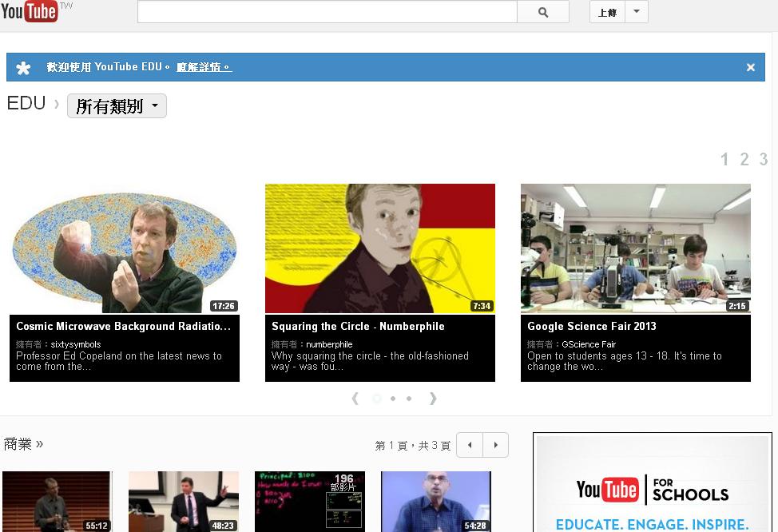Click the Google Science Fair 2013 title
This screenshot has width=778, height=532.
tap(591, 326)
